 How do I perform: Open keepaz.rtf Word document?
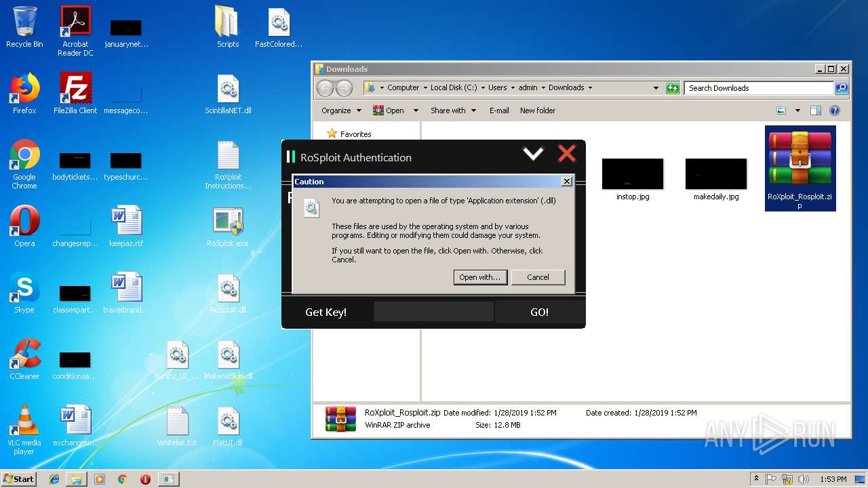(x=126, y=226)
